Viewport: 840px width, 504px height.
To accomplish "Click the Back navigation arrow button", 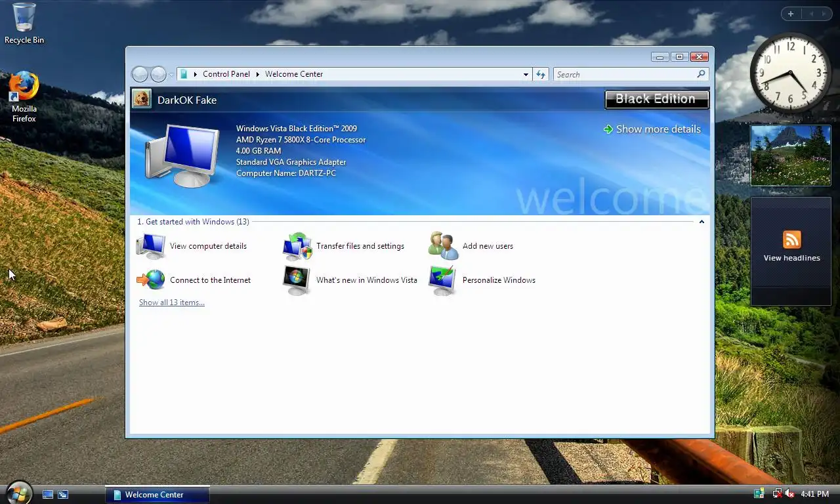I will pyautogui.click(x=140, y=74).
